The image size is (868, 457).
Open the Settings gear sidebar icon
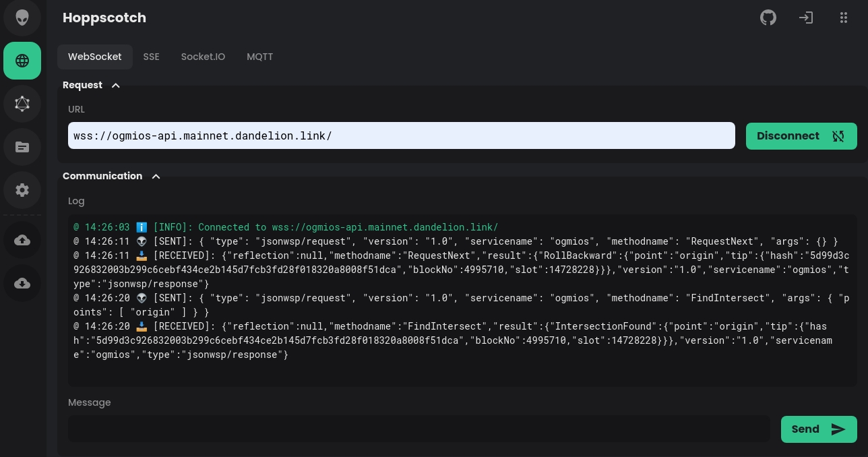coord(22,190)
